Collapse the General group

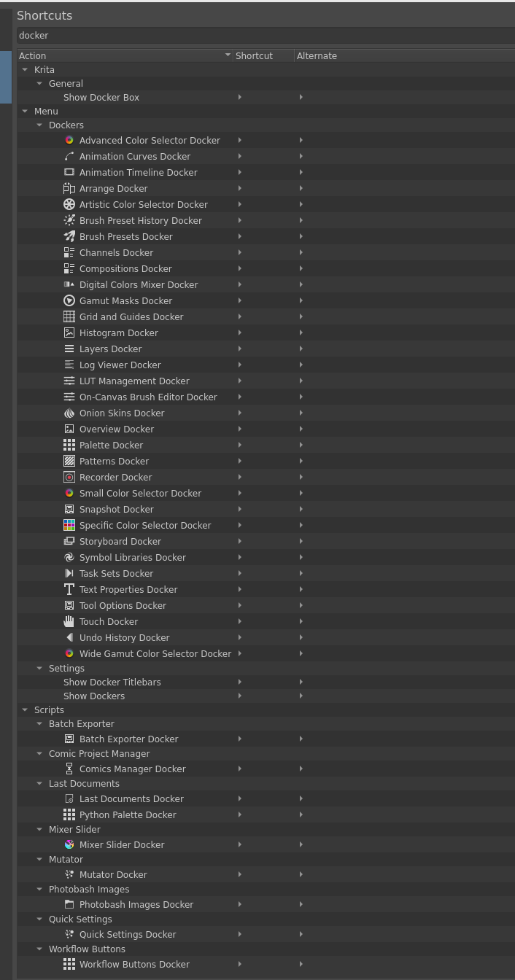39,83
